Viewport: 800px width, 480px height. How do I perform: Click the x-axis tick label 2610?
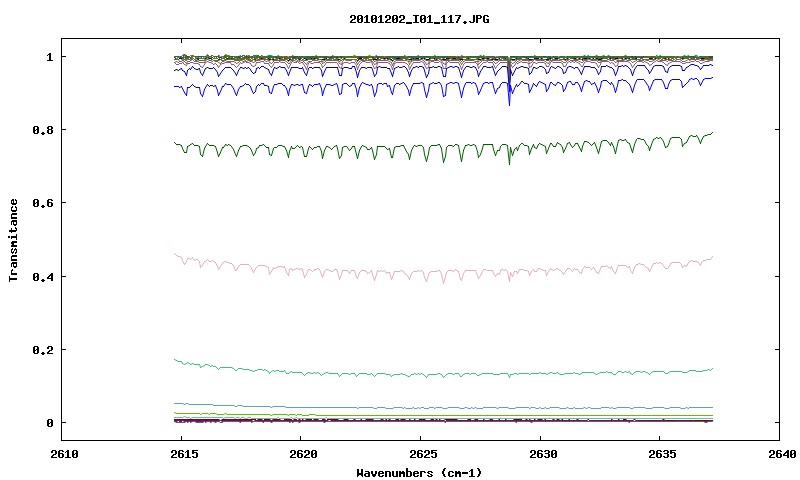[64, 454]
